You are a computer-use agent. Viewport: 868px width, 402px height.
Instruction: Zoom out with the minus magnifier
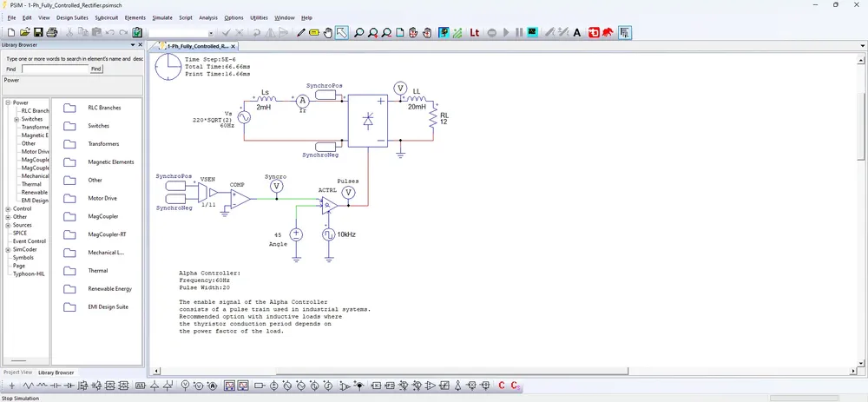pyautogui.click(x=386, y=33)
